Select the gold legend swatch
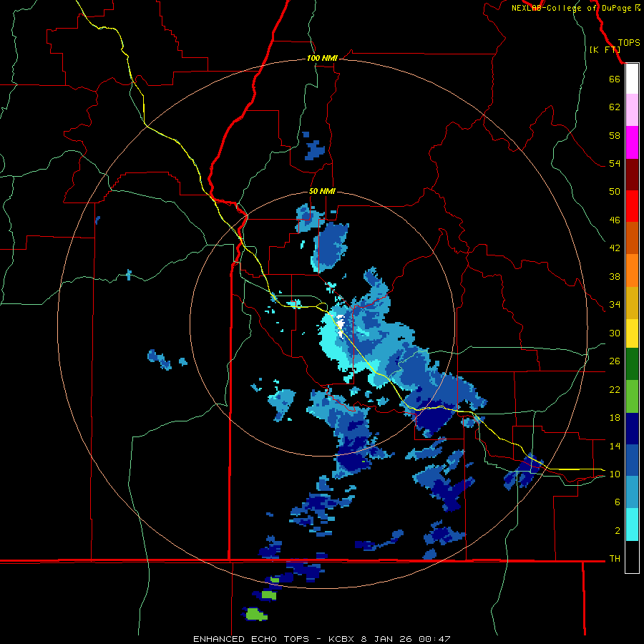Image resolution: width=644 pixels, height=644 pixels. point(632,303)
